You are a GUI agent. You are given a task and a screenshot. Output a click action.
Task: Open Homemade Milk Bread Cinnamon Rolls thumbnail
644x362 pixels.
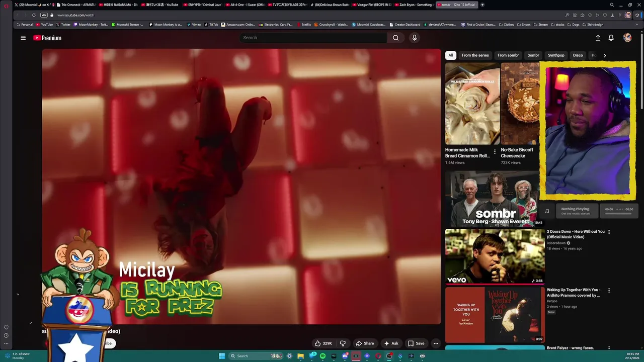pos(472,104)
